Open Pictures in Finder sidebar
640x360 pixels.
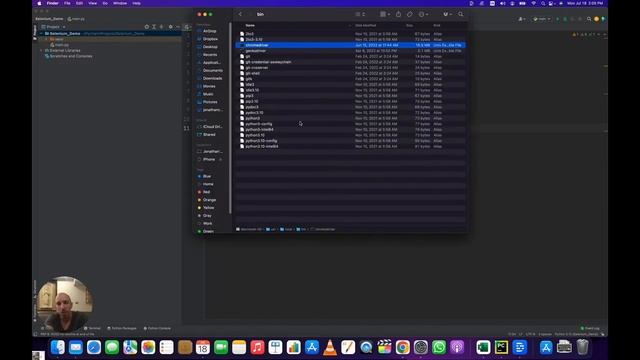tap(210, 102)
